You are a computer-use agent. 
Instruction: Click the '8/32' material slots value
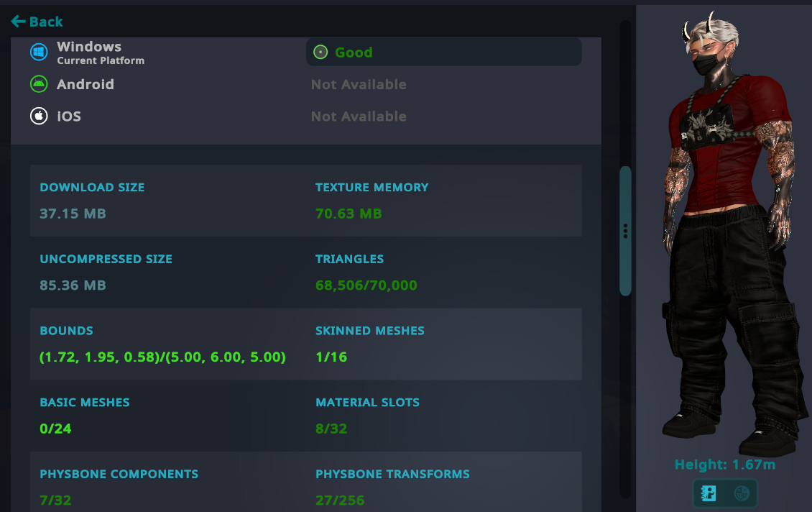click(331, 429)
